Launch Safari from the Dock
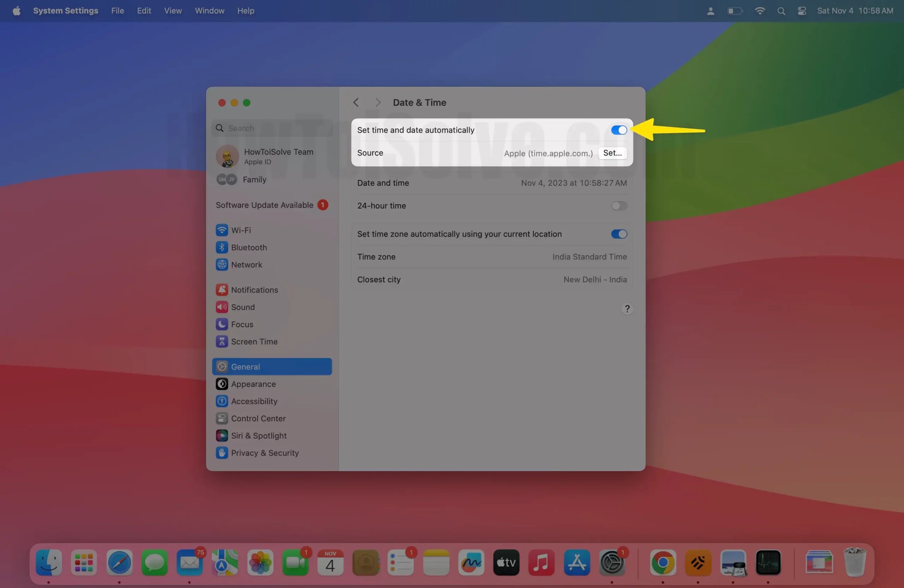 [x=119, y=563]
